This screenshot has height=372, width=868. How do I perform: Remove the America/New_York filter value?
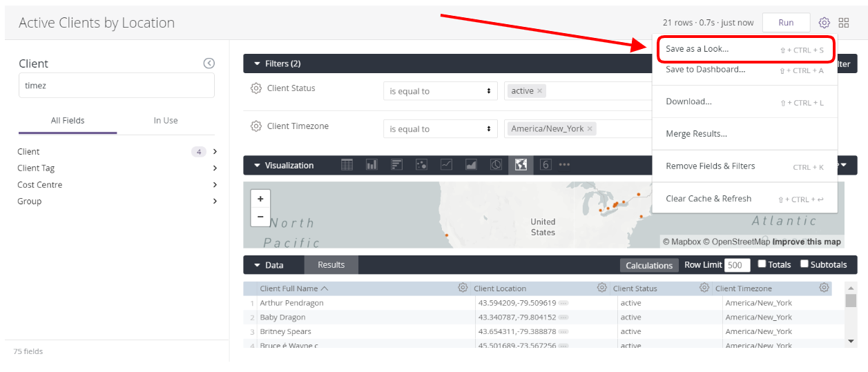click(590, 129)
